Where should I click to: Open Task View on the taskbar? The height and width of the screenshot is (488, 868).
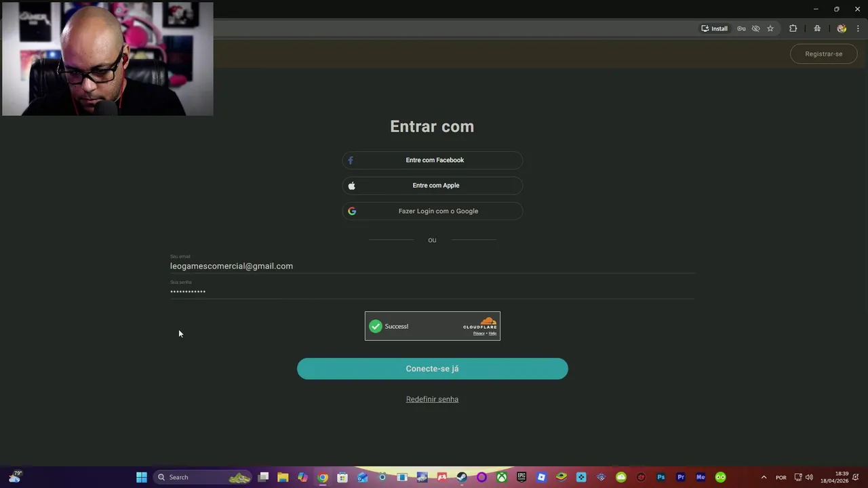point(263,477)
